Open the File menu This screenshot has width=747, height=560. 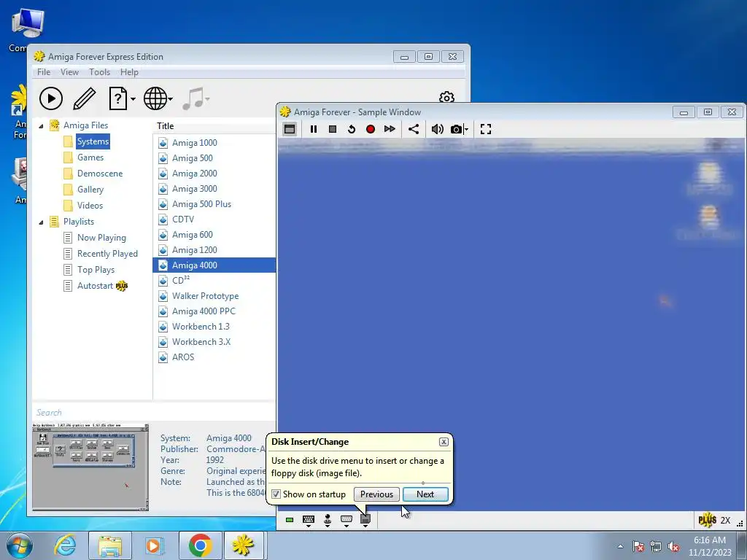coord(44,72)
